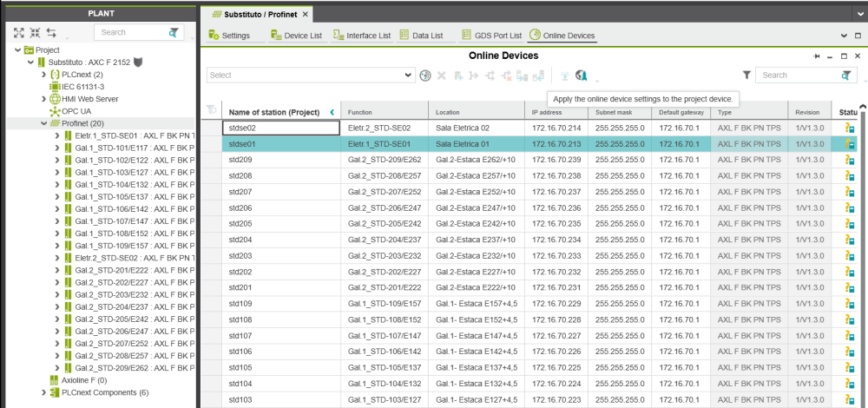Open the Settings tab
868x408 pixels.
click(230, 36)
